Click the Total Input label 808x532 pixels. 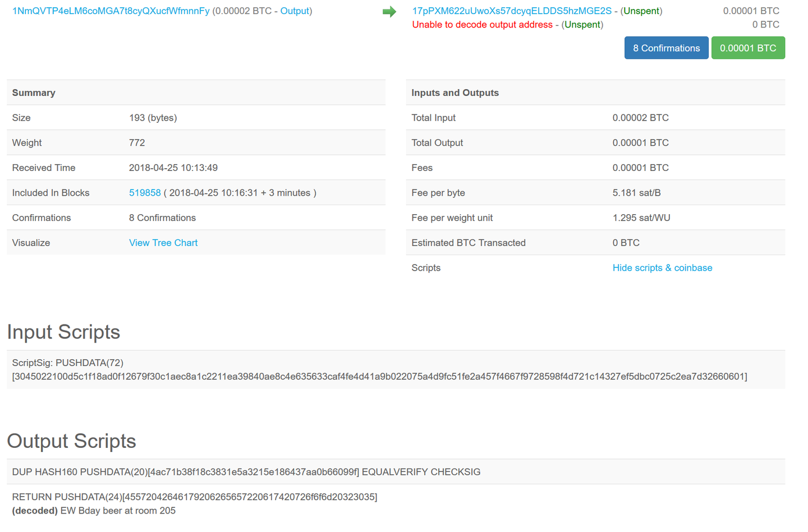click(434, 118)
